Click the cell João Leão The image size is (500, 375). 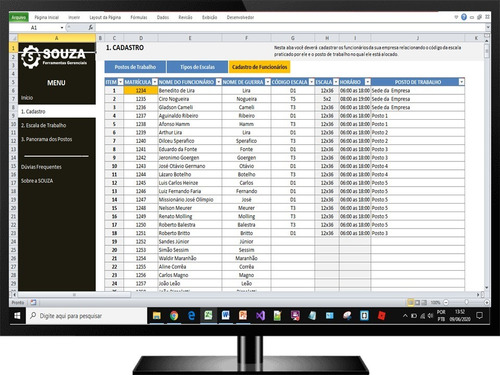190,283
